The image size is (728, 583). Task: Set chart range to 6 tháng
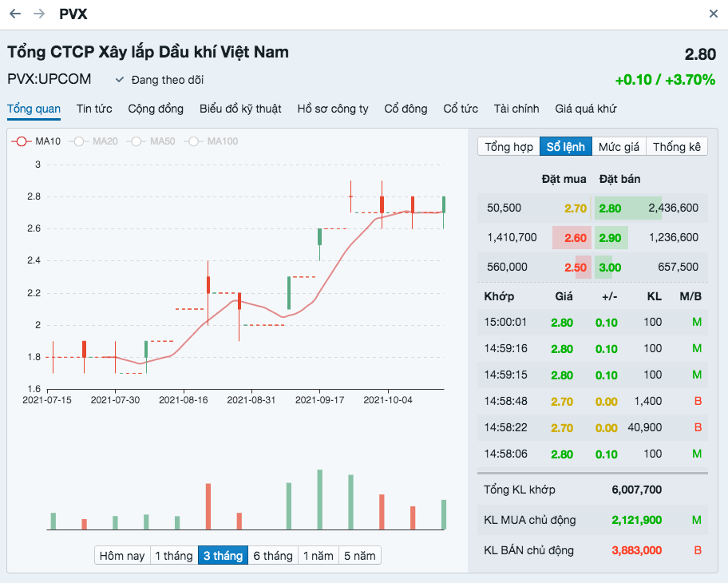click(x=273, y=556)
